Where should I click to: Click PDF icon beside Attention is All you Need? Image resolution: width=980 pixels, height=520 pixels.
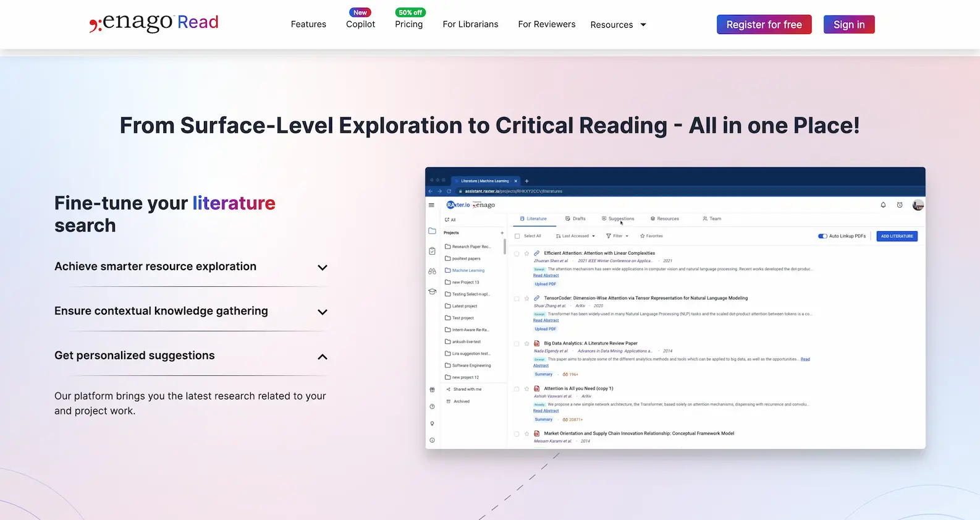[x=536, y=389]
